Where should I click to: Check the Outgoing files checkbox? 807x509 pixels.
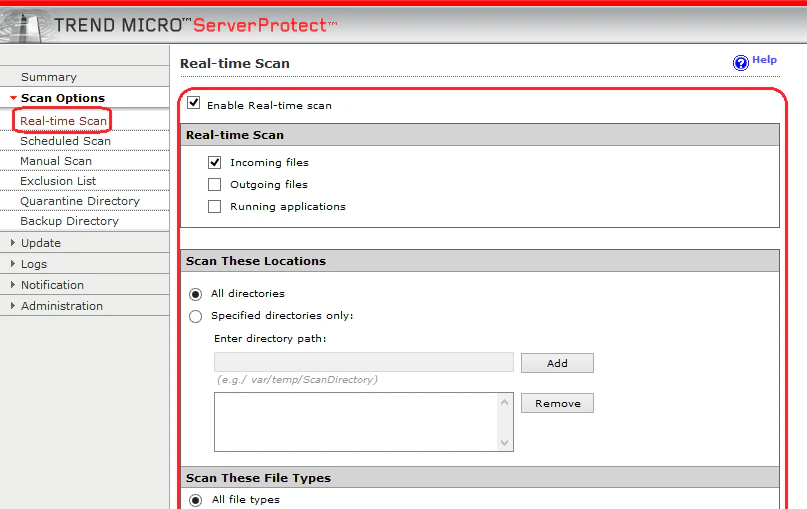pos(215,184)
